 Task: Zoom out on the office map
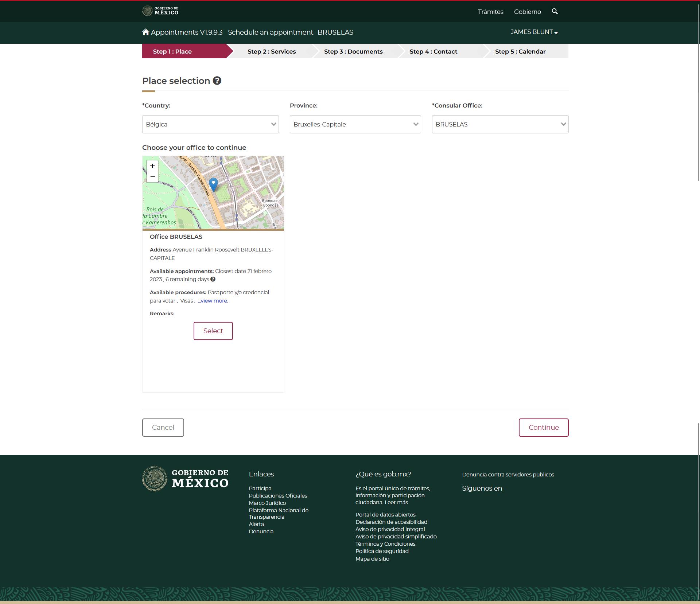click(152, 177)
